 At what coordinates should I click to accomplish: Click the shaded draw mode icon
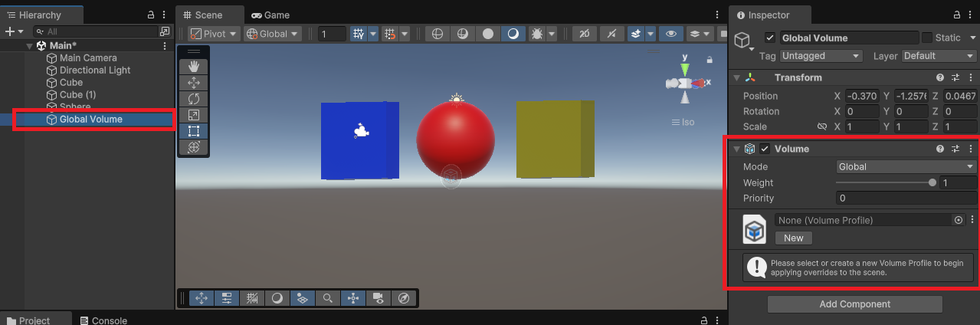point(513,34)
